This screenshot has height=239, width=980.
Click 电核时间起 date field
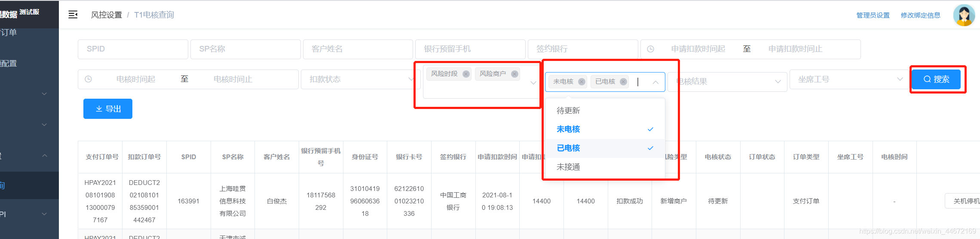click(136, 79)
